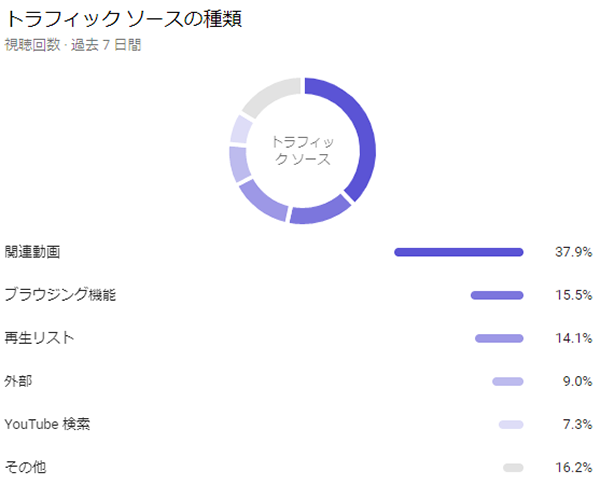
Task: Select the その他 row label
Action: click(x=25, y=467)
